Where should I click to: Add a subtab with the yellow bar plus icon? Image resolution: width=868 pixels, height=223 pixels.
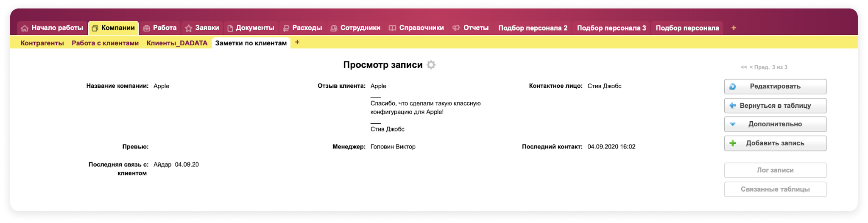click(297, 42)
